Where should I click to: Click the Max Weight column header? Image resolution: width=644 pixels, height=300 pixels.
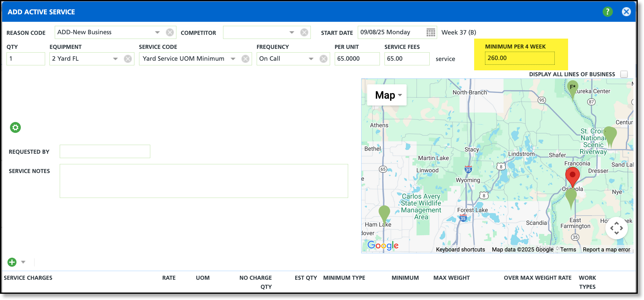coord(452,278)
